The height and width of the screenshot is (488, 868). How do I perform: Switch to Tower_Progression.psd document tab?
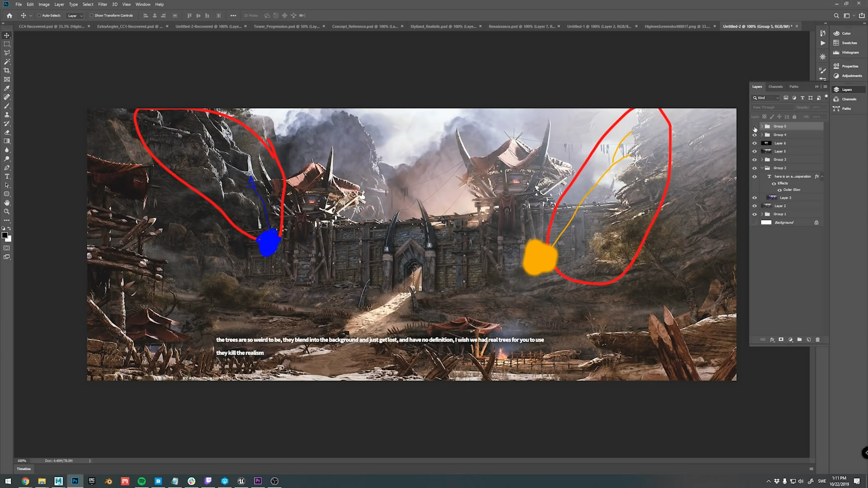point(287,26)
